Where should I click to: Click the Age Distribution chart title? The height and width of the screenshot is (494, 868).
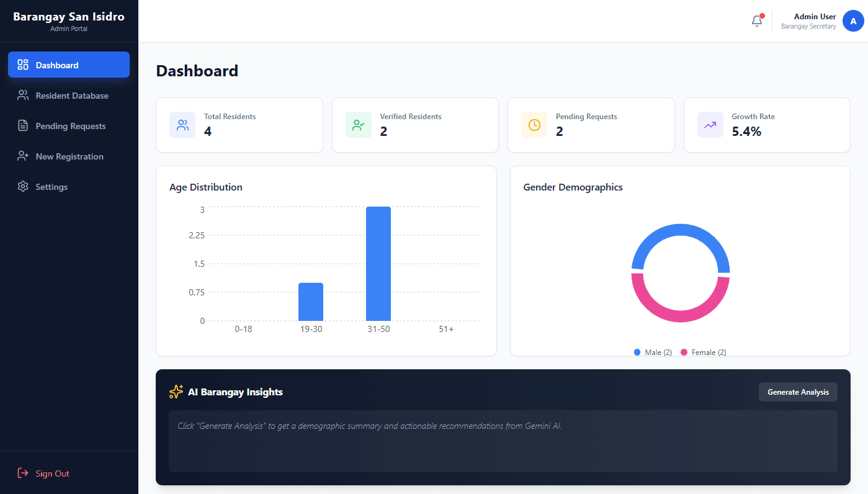click(206, 187)
